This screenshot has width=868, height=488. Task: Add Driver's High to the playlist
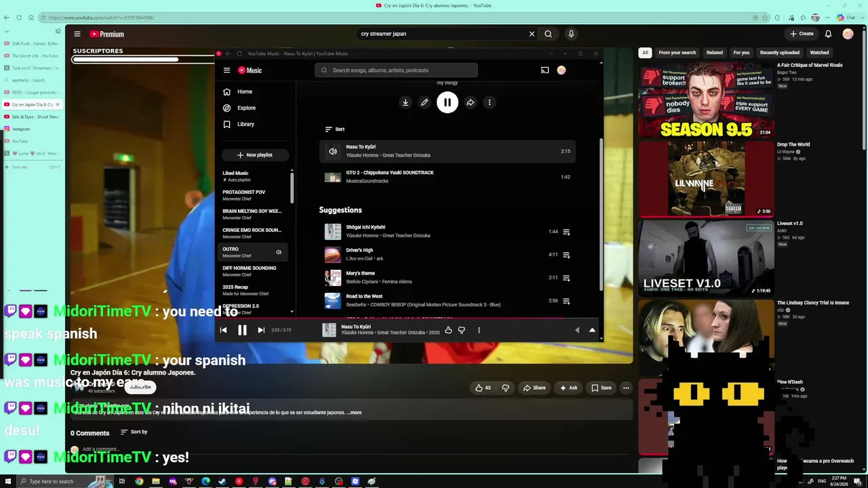[566, 255]
